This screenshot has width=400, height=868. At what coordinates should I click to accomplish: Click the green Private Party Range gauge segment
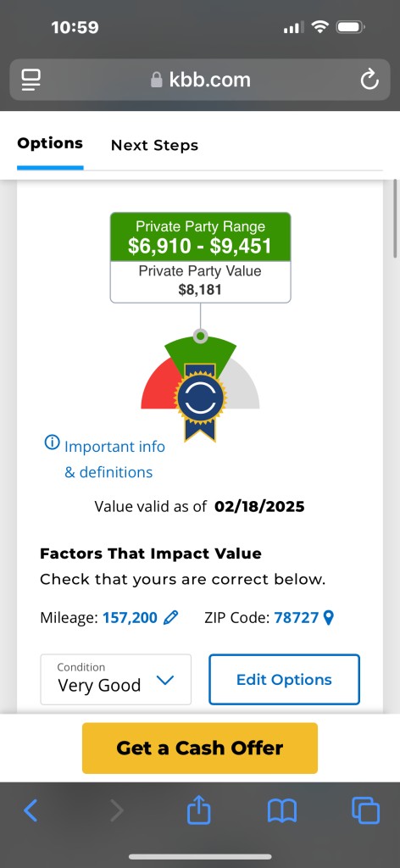point(200,350)
